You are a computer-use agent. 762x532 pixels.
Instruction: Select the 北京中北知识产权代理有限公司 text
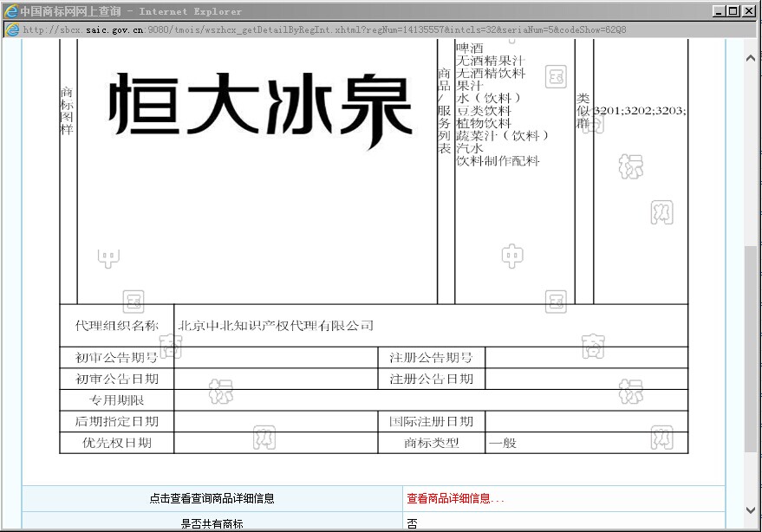pyautogui.click(x=276, y=326)
